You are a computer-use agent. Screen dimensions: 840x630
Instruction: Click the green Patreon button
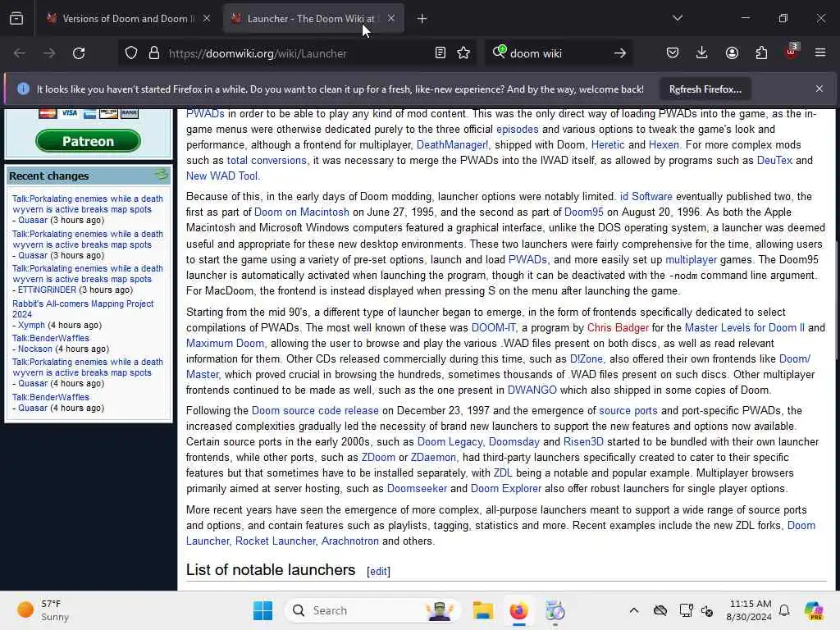(x=88, y=141)
